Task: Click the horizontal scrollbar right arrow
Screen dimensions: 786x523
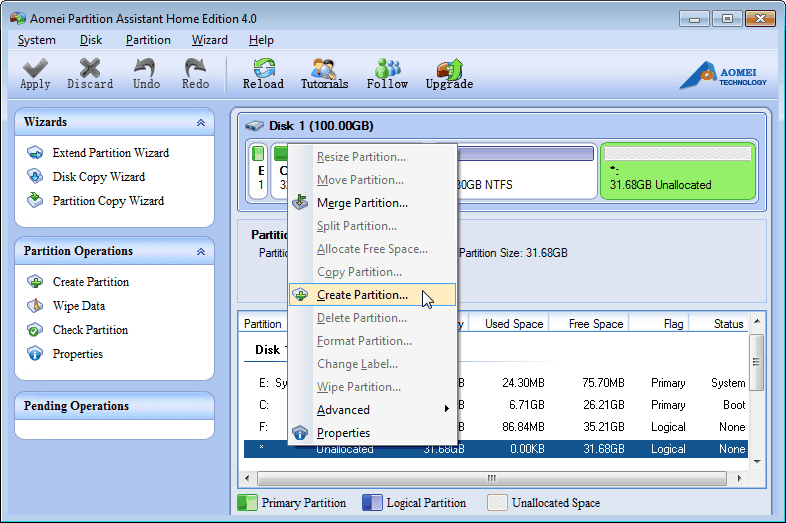Action: 740,478
